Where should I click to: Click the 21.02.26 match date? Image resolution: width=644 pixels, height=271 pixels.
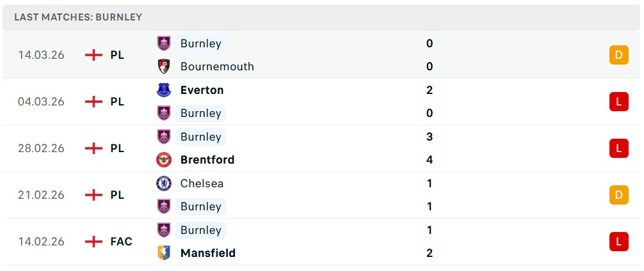[41, 195]
